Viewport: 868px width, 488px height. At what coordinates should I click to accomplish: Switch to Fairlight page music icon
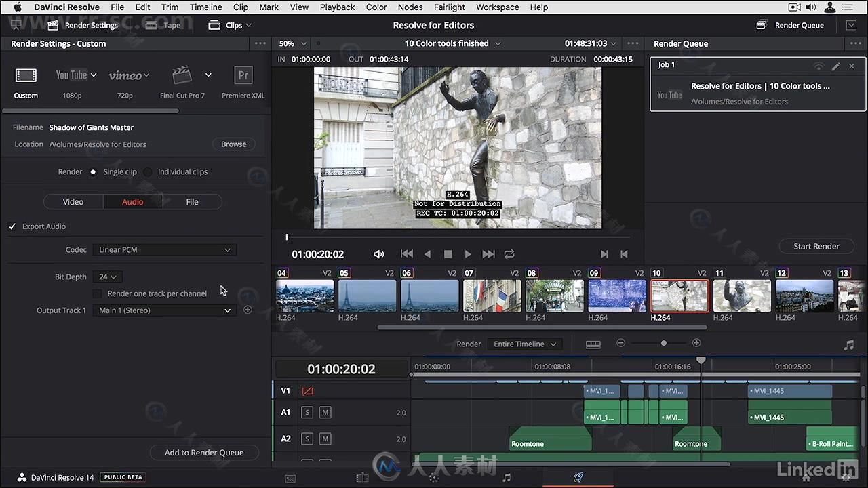tap(506, 478)
